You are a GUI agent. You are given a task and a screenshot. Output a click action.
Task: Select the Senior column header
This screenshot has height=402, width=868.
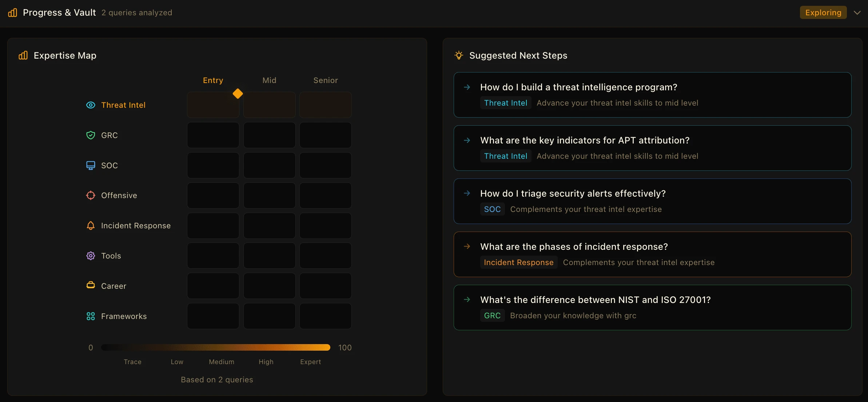[x=326, y=80]
